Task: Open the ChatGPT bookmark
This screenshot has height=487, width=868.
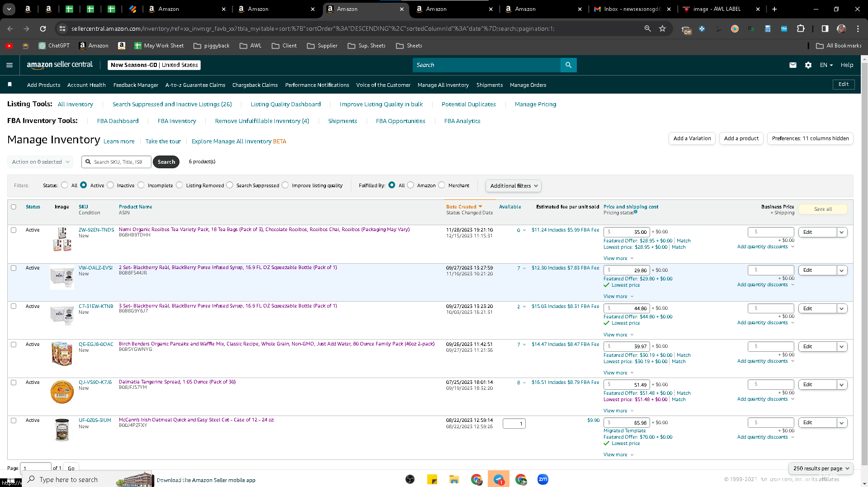Action: 54,46
